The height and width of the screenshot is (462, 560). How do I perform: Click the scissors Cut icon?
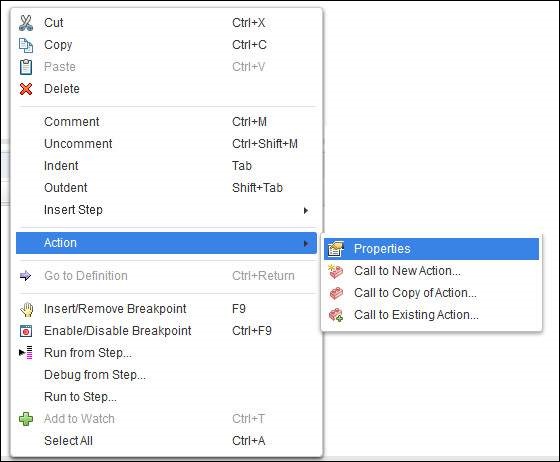26,23
